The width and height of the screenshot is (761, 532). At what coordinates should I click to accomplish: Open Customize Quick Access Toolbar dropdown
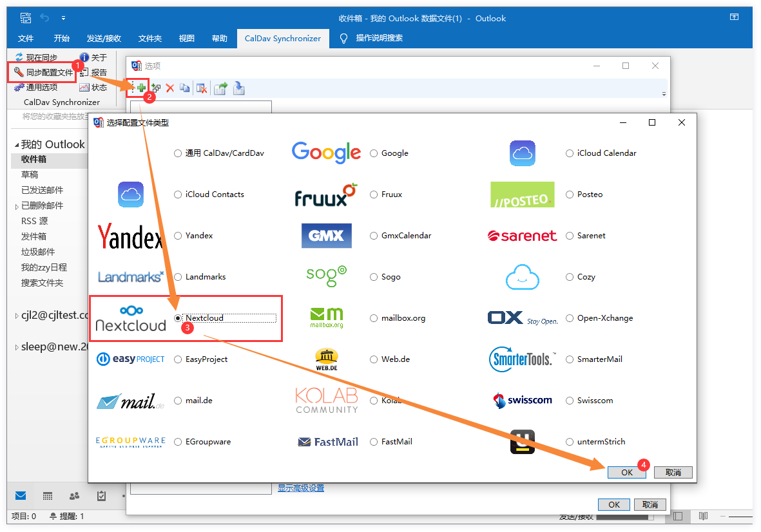64,18
